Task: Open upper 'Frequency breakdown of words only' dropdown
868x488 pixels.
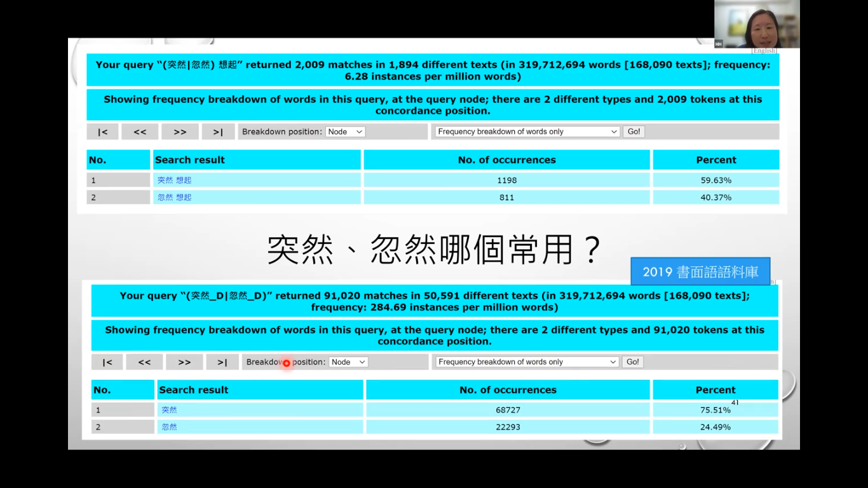Action: click(x=527, y=132)
